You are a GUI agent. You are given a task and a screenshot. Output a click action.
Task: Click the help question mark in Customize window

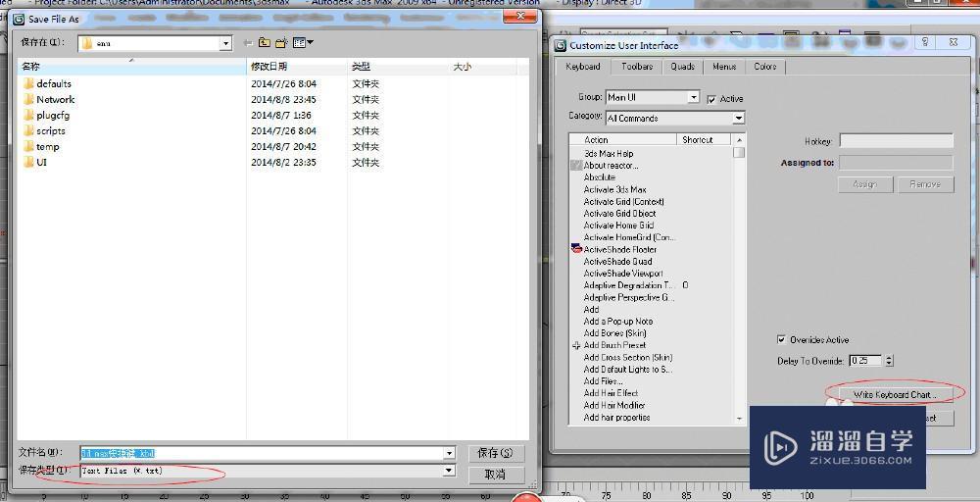pos(925,42)
